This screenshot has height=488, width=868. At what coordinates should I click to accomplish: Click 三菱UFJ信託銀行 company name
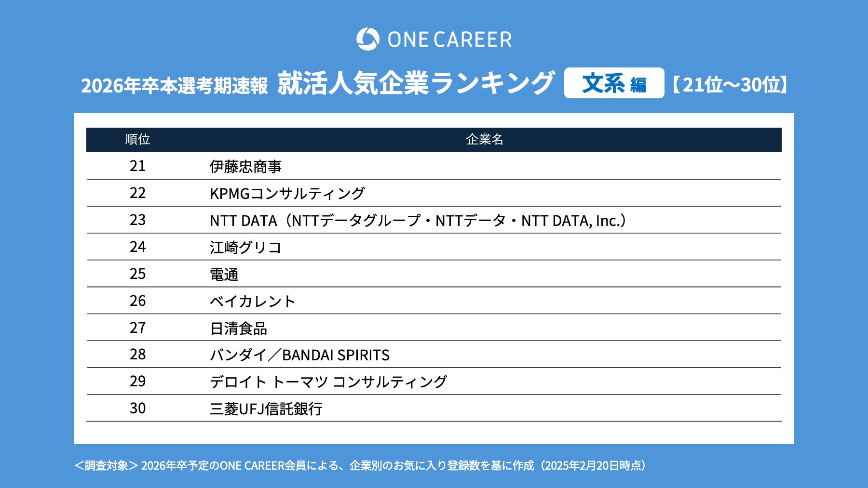(x=266, y=409)
